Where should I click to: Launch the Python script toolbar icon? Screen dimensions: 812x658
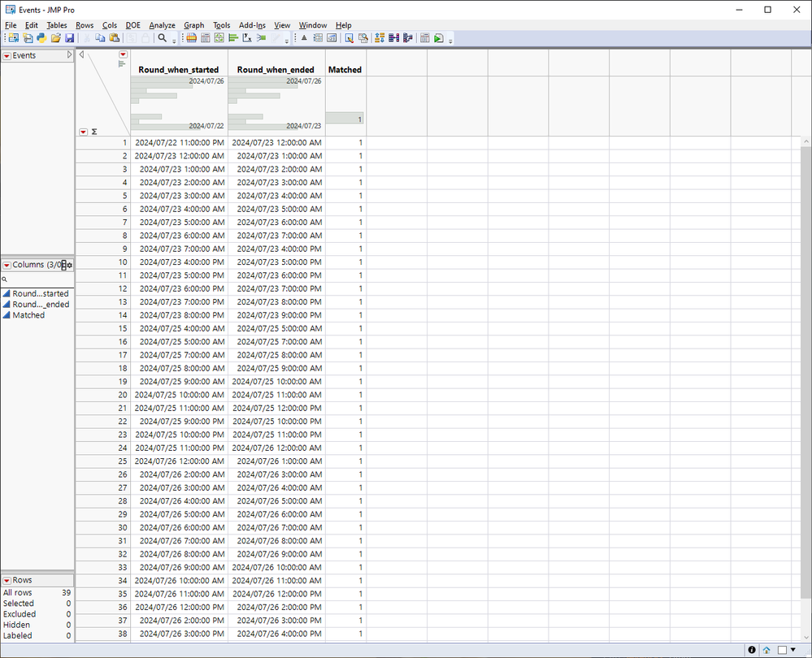pyautogui.click(x=41, y=37)
